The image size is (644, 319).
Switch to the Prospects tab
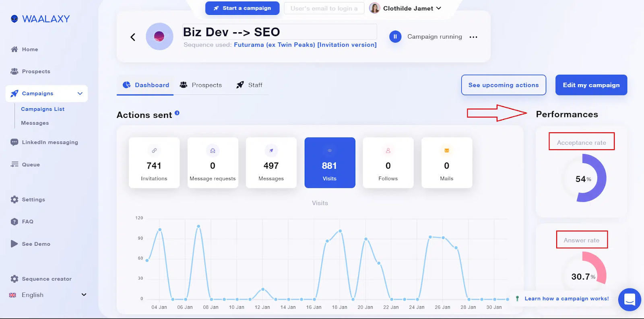201,85
